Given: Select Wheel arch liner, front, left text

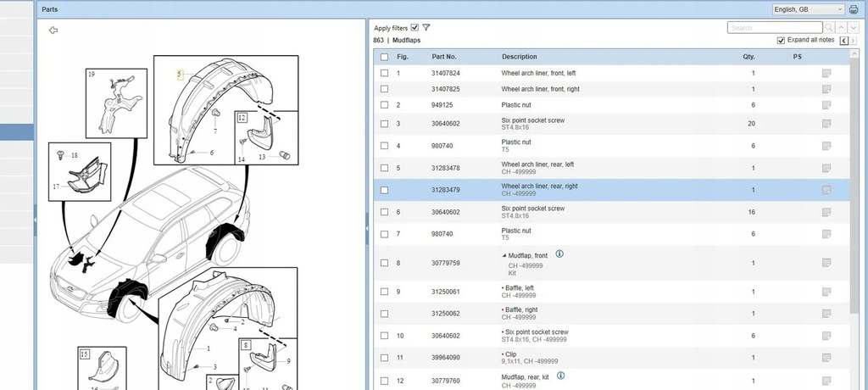Looking at the screenshot, I should pyautogui.click(x=538, y=73).
